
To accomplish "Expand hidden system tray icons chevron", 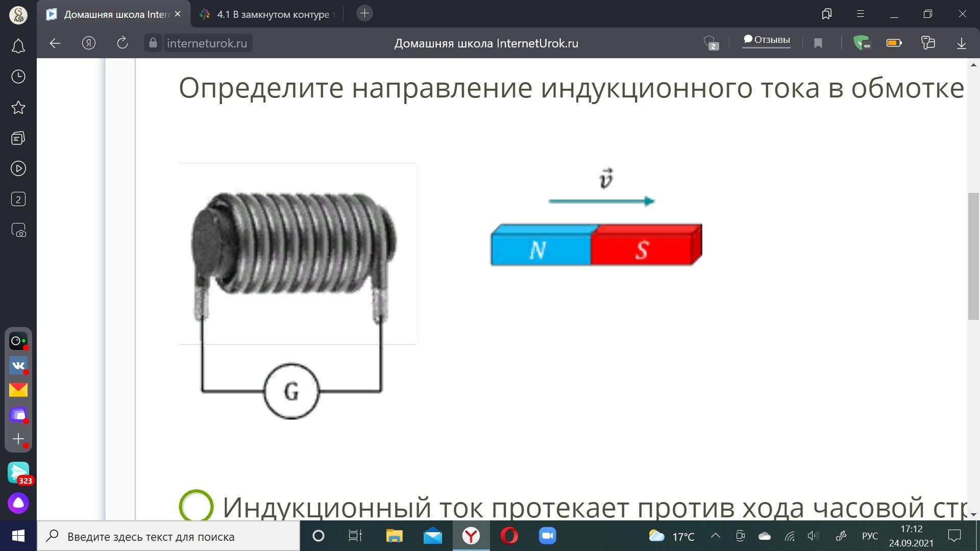I will [716, 536].
